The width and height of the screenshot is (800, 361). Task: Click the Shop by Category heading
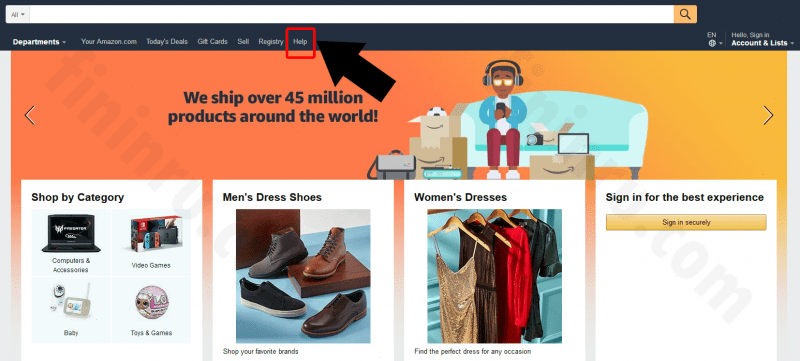(78, 197)
